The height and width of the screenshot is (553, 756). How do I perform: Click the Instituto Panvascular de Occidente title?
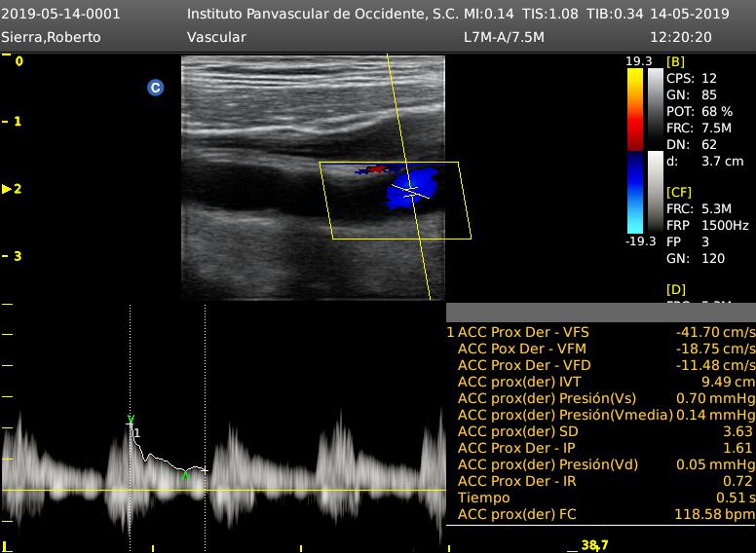(x=322, y=14)
